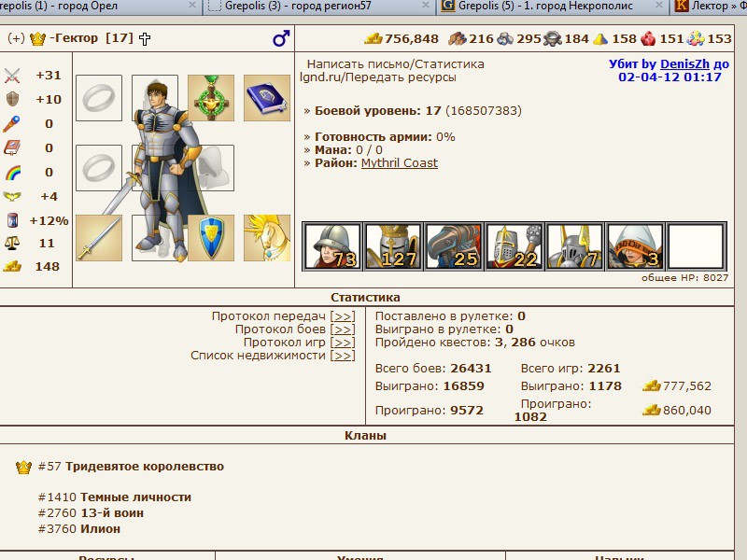Click the winged morale icon (+4)
Screen dimensions: 747x560
point(12,196)
